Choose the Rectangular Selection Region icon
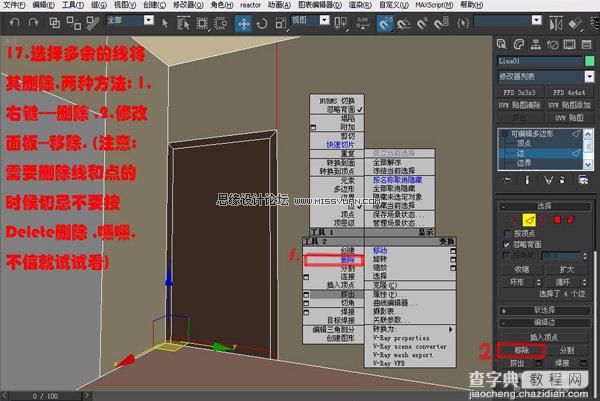Screen dimensions: 600x401 click(202, 24)
